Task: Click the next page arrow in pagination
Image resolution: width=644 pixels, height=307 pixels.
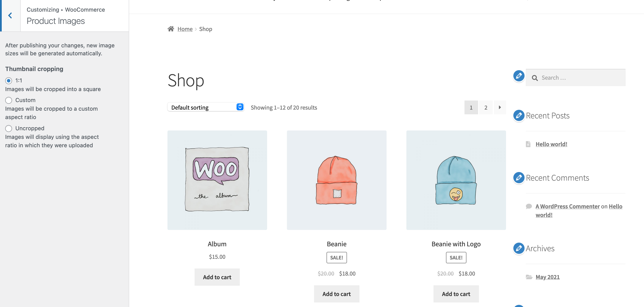Action: coord(500,107)
